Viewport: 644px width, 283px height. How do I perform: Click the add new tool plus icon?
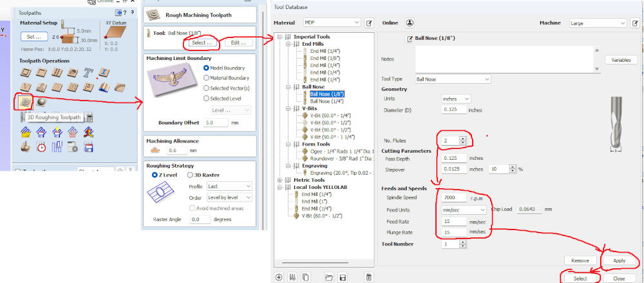279,277
